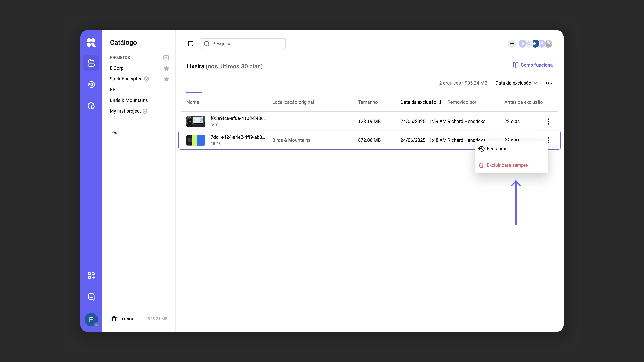Image resolution: width=644 pixels, height=362 pixels.
Task: Click the group of member avatars
Action: (535, 44)
